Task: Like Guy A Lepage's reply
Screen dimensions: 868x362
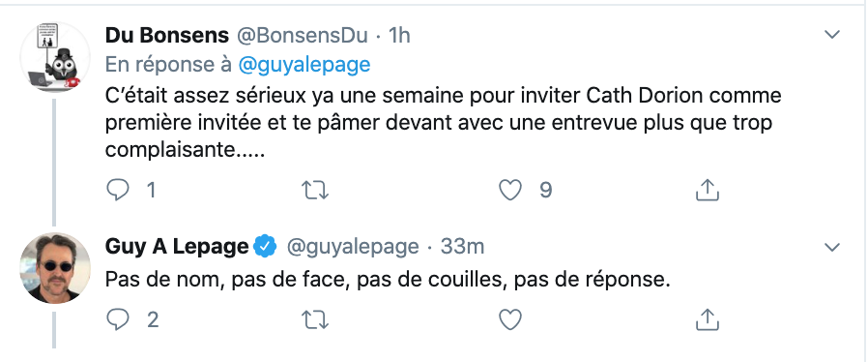Action: tap(509, 319)
